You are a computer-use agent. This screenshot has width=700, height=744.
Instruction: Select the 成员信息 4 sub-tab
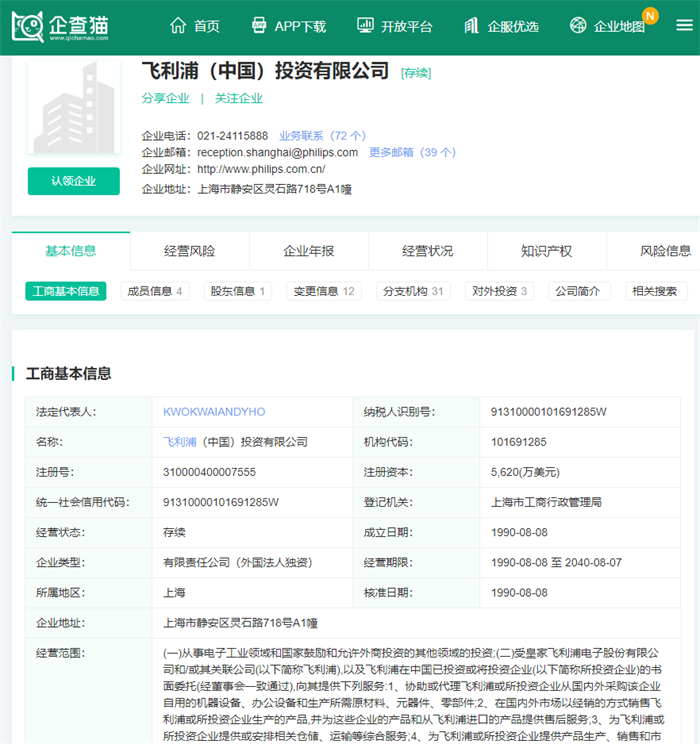[155, 291]
